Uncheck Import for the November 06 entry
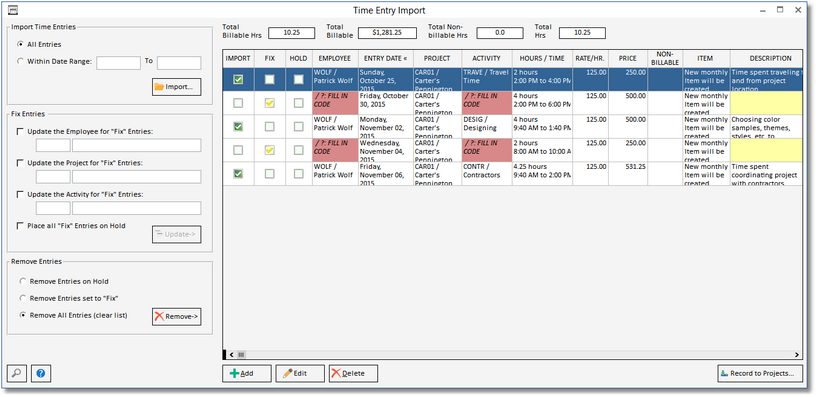Image resolution: width=816 pixels, height=397 pixels. pyautogui.click(x=238, y=174)
